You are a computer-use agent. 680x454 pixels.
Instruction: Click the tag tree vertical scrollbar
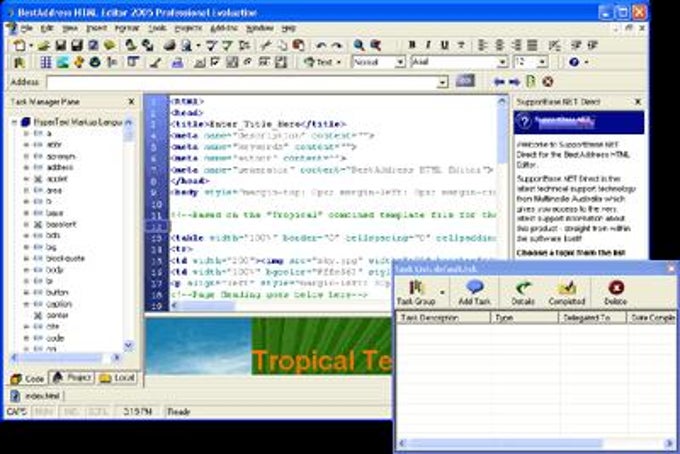pyautogui.click(x=128, y=234)
